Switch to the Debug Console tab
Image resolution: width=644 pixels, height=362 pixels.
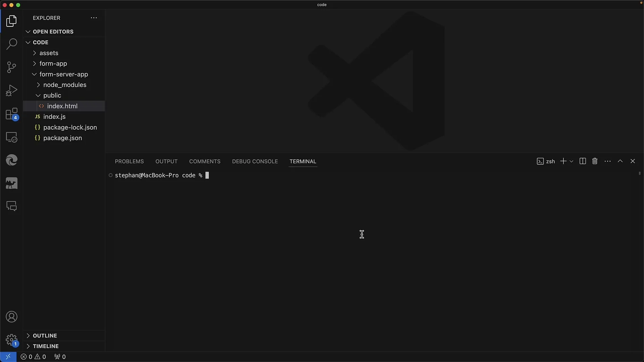[255, 161]
